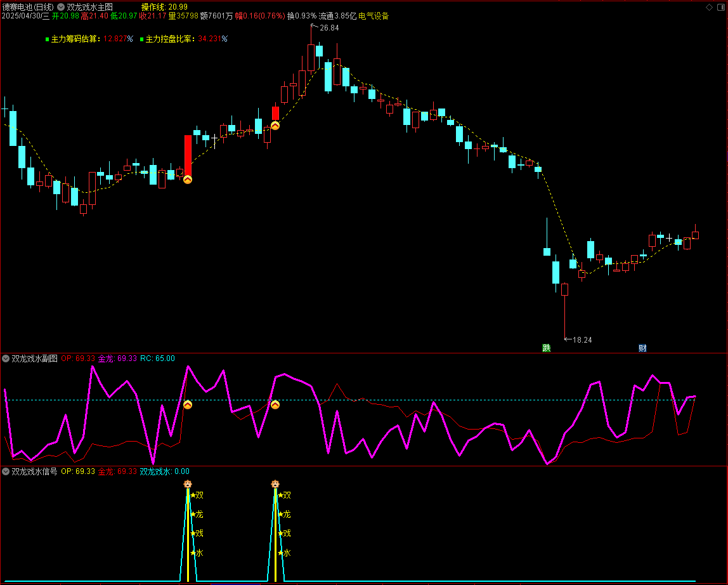728x585 pixels.
Task: Click the blue 财 marker on time axis
Action: point(642,348)
